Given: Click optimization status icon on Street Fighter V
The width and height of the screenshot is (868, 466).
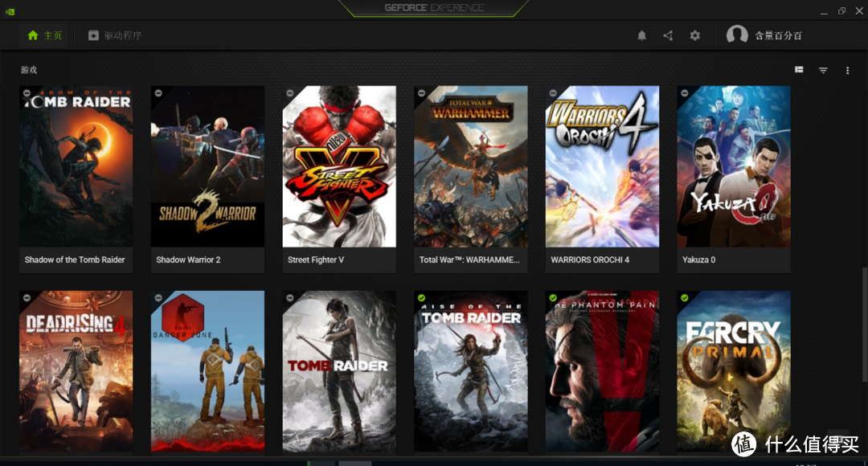Looking at the screenshot, I should [290, 93].
